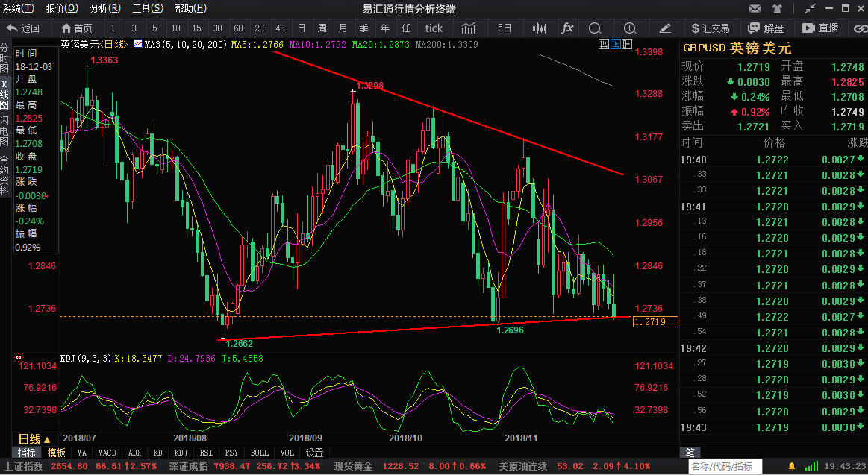Open the fx formula indicator tool
868x475 pixels.
tap(567, 28)
